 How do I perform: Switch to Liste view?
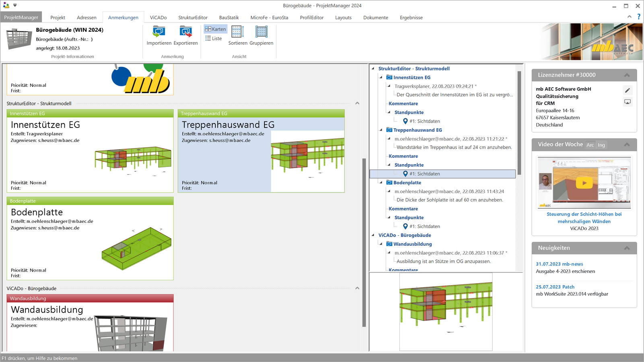(214, 38)
